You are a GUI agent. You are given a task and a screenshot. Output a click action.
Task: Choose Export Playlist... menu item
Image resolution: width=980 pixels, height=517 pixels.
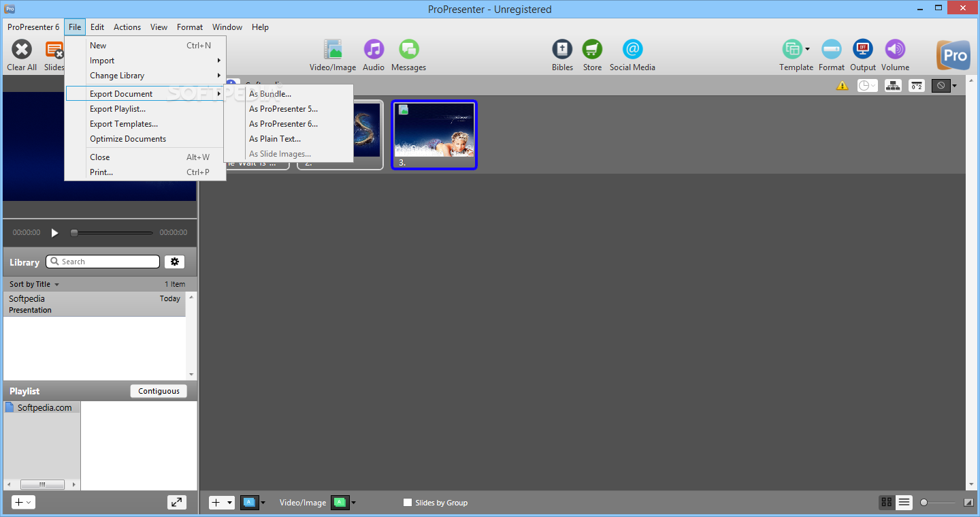pos(145,109)
